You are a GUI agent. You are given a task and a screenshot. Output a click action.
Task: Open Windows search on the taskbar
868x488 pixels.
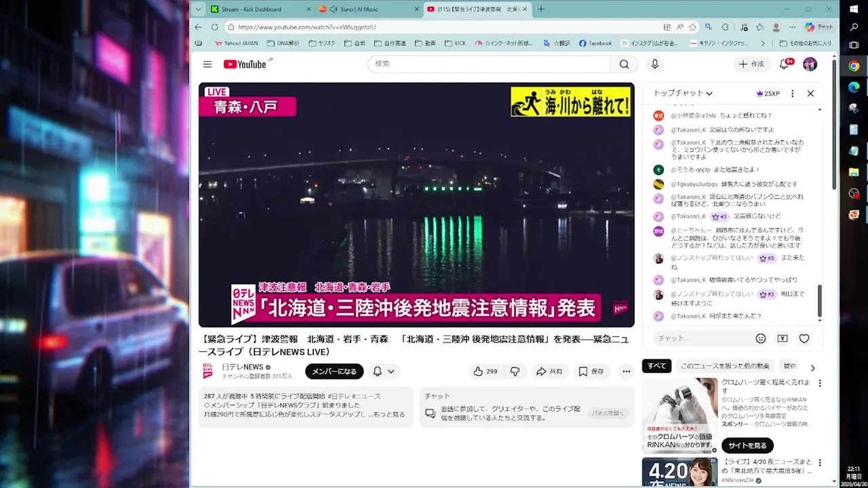[x=854, y=27]
